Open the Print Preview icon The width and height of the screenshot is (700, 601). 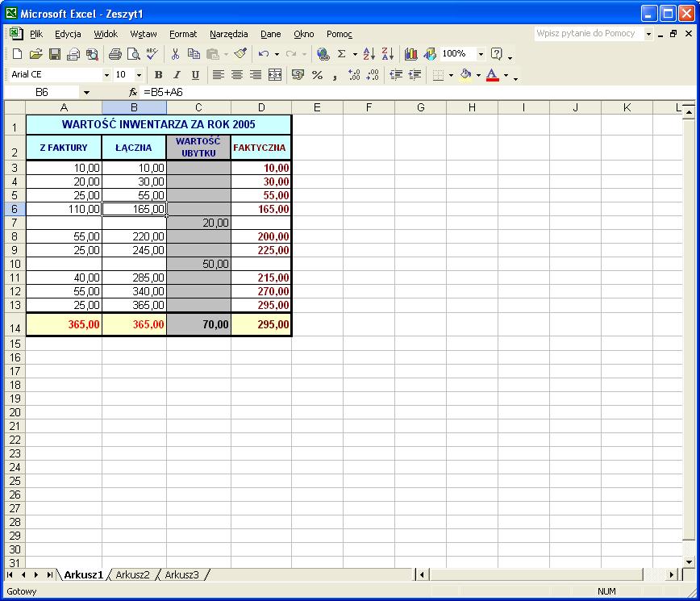point(133,54)
